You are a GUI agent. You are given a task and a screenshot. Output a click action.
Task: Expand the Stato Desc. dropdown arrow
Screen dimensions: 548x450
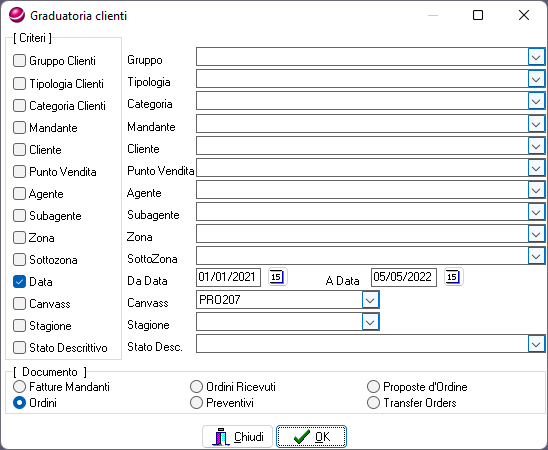tap(536, 344)
